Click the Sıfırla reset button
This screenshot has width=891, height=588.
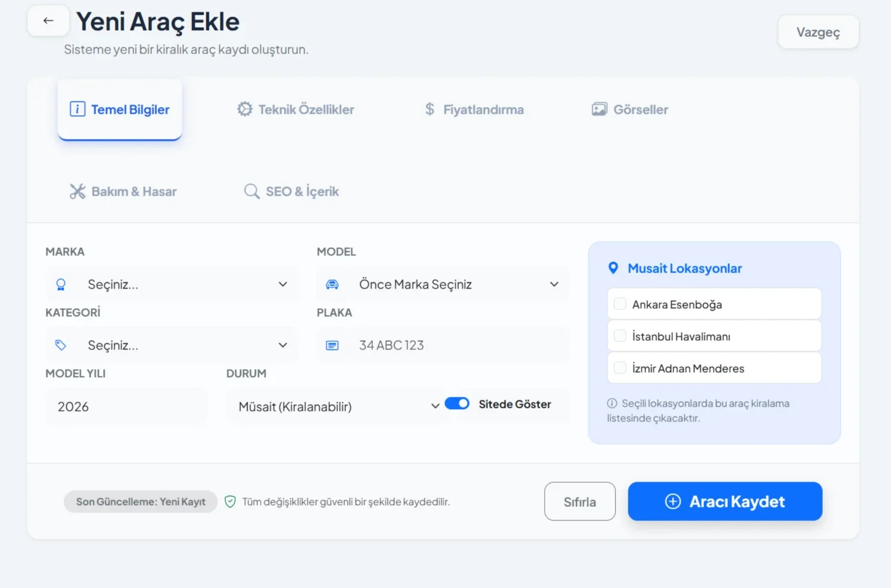click(x=580, y=501)
